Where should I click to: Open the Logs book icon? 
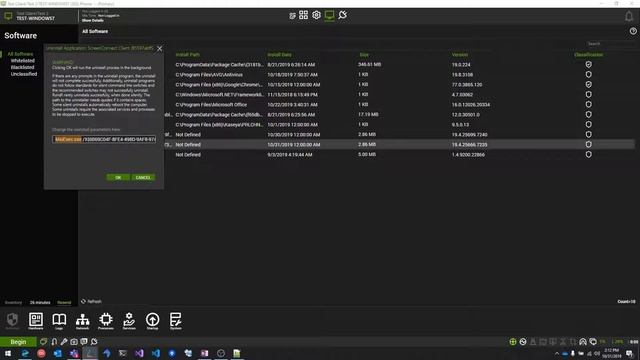pos(59,320)
